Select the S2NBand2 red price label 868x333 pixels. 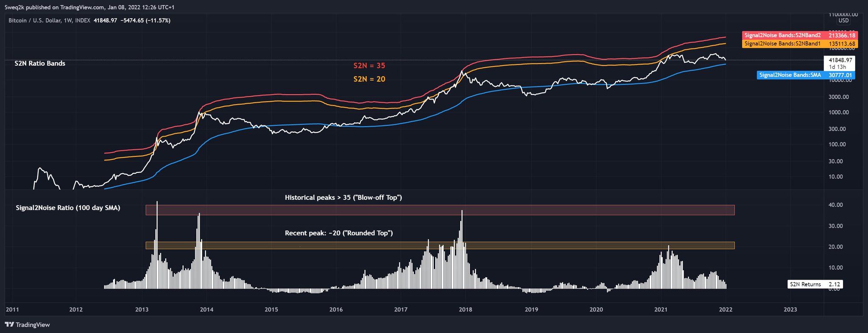[x=800, y=35]
